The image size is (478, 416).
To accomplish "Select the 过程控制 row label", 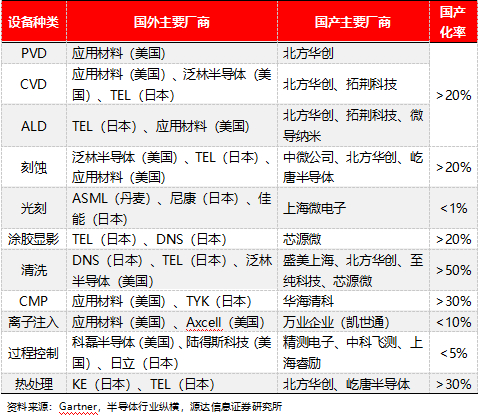I will point(34,353).
